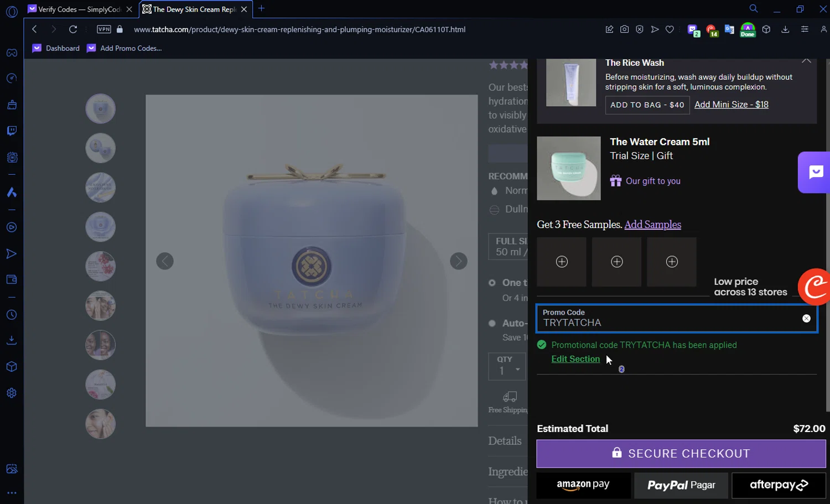
Task: Expand the Details section
Action: point(505,441)
